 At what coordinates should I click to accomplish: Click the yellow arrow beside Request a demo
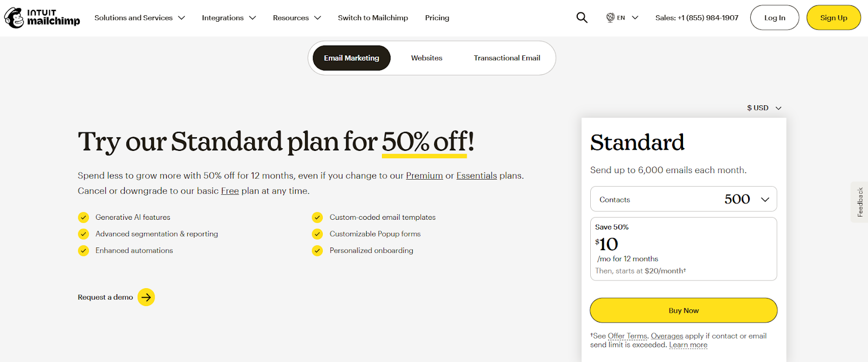tap(146, 297)
